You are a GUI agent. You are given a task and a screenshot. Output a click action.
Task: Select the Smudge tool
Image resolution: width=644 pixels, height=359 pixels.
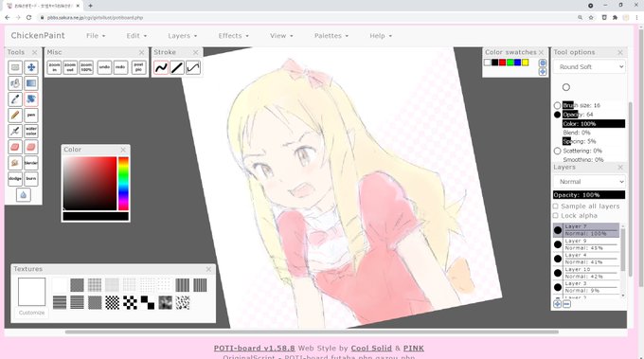[15, 163]
